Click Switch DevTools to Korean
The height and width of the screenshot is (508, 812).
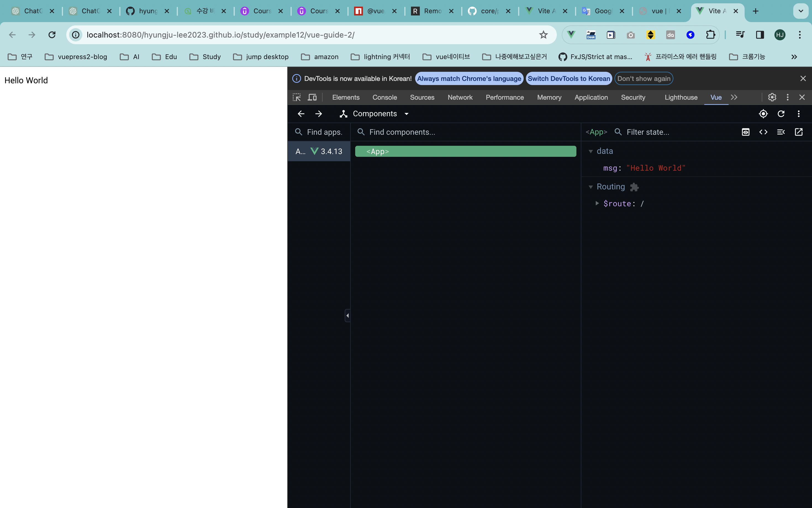coord(569,79)
